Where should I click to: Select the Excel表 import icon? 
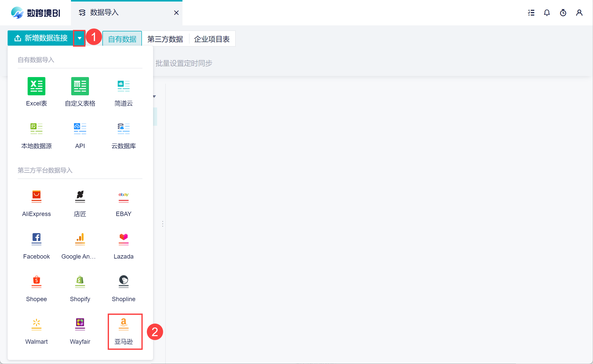coord(36,86)
